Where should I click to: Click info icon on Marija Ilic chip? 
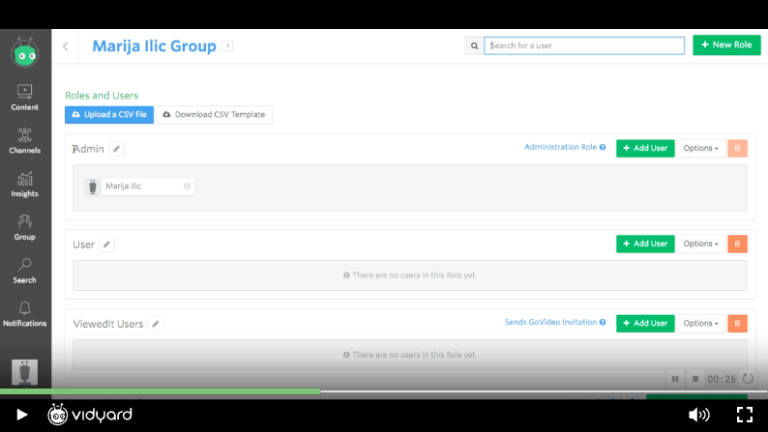pos(187,186)
